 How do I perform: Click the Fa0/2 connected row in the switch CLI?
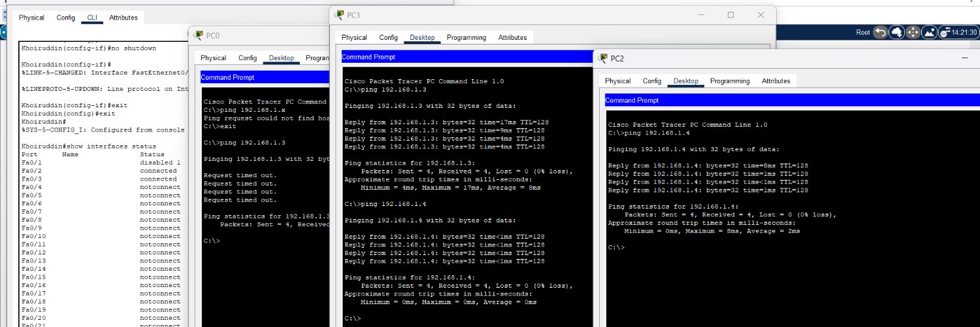coord(99,171)
